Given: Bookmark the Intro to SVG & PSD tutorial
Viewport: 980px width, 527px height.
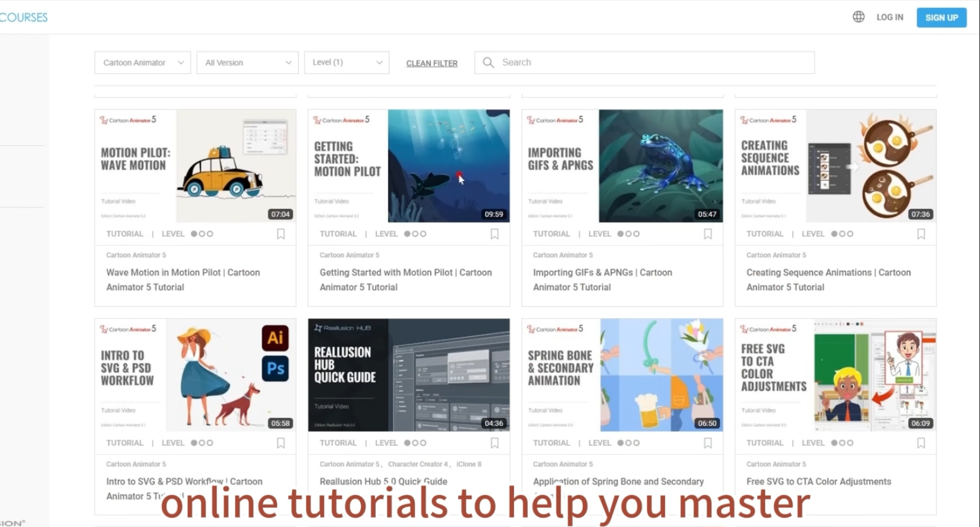Looking at the screenshot, I should point(281,443).
